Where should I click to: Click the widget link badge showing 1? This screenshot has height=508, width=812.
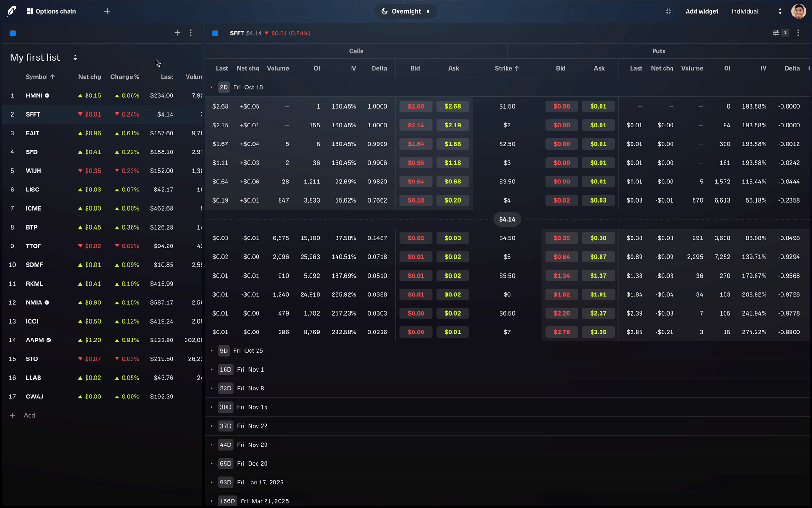(785, 33)
